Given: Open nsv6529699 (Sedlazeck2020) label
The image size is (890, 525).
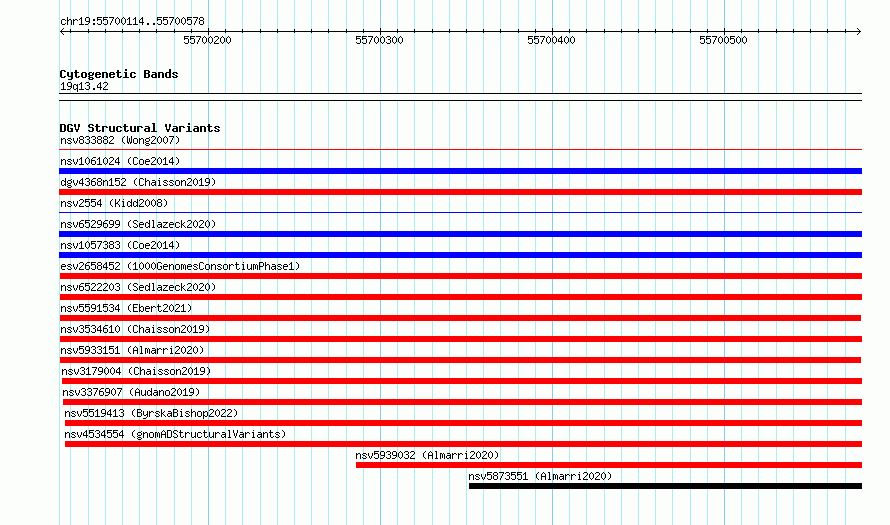Looking at the screenshot, I should [138, 224].
